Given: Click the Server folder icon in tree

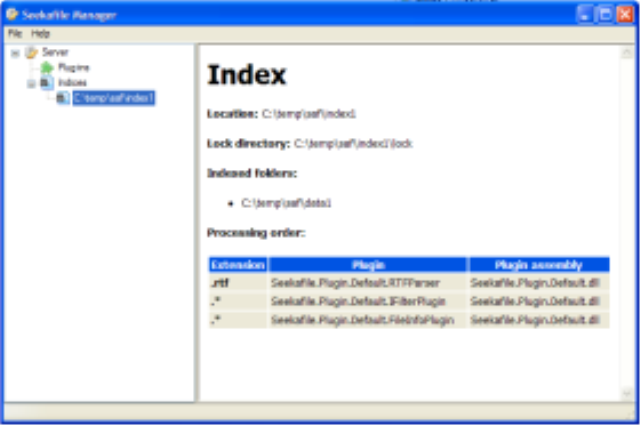Looking at the screenshot, I should [31, 52].
